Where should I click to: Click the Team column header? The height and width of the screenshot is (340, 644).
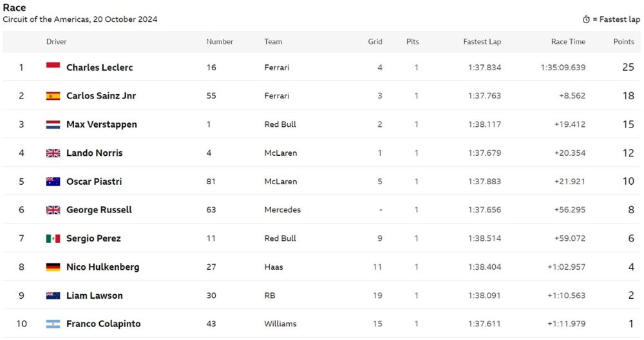point(273,41)
